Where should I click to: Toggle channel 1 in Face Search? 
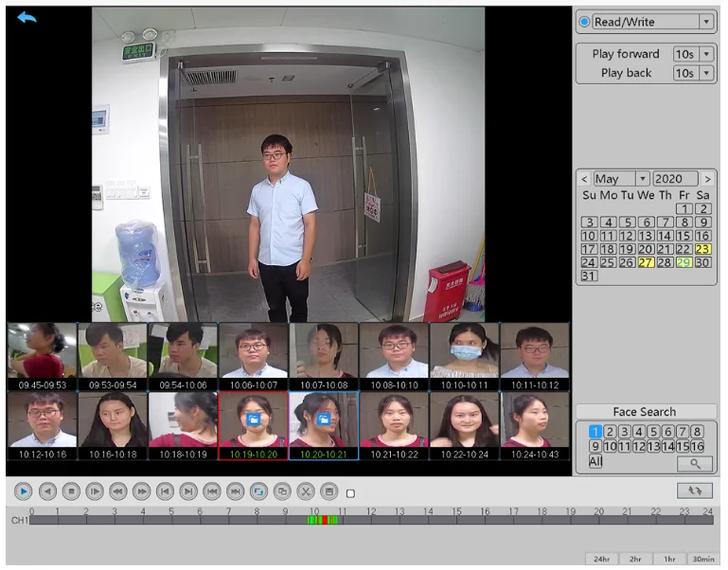coord(595,432)
